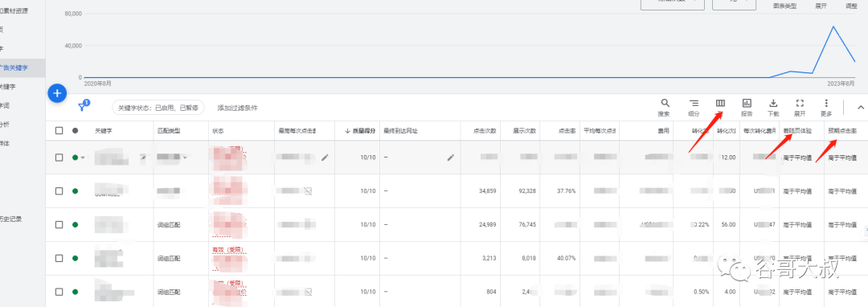The image size is (868, 307).
Task: Tick the select-all header checkbox
Action: (59, 131)
